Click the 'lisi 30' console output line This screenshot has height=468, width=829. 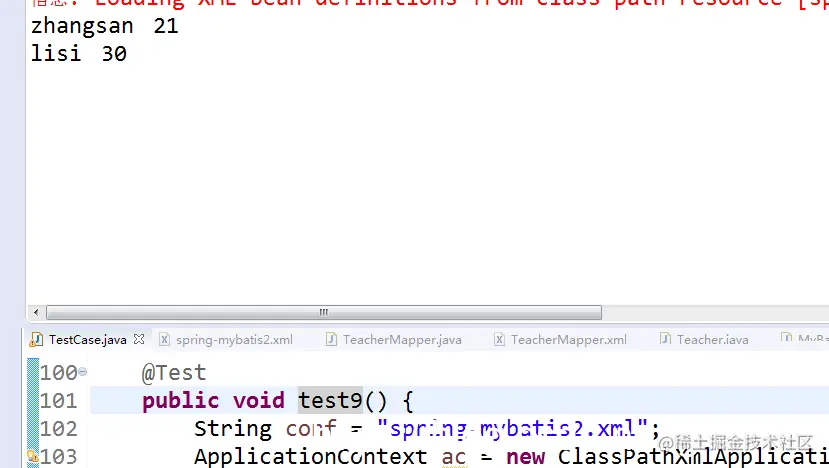79,53
